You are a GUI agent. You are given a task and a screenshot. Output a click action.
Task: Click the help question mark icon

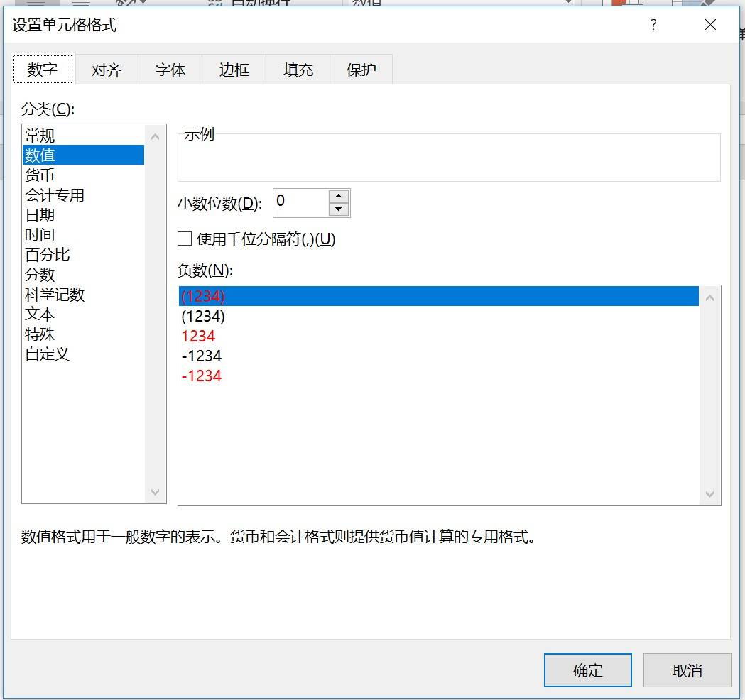[x=653, y=26]
